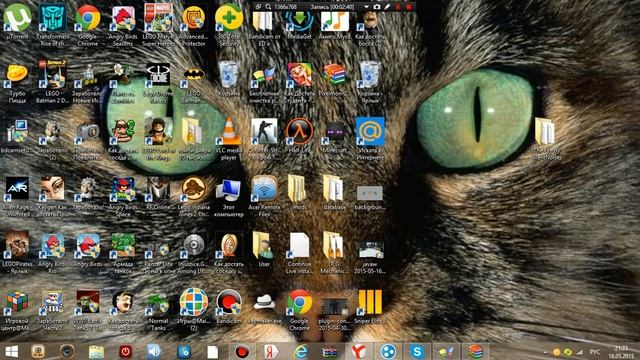640x360 pixels.
Task: Open the Windows Start button
Action: point(11,351)
